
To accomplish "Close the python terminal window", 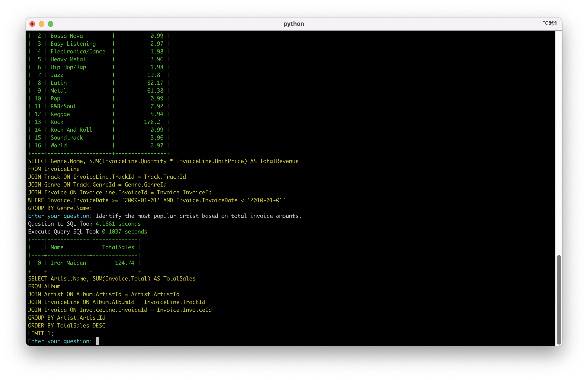I will pyautogui.click(x=32, y=24).
